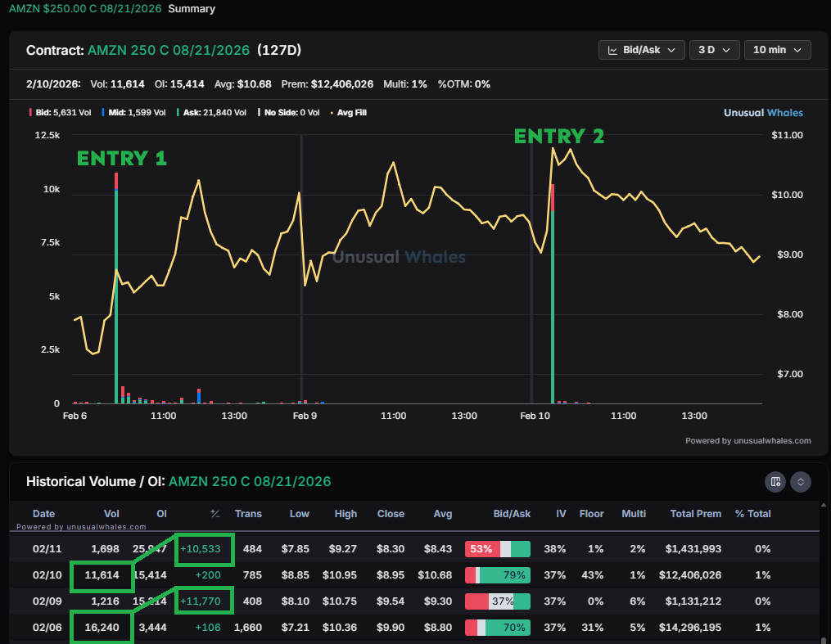
Task: Sort table by Floor column header
Action: point(591,514)
